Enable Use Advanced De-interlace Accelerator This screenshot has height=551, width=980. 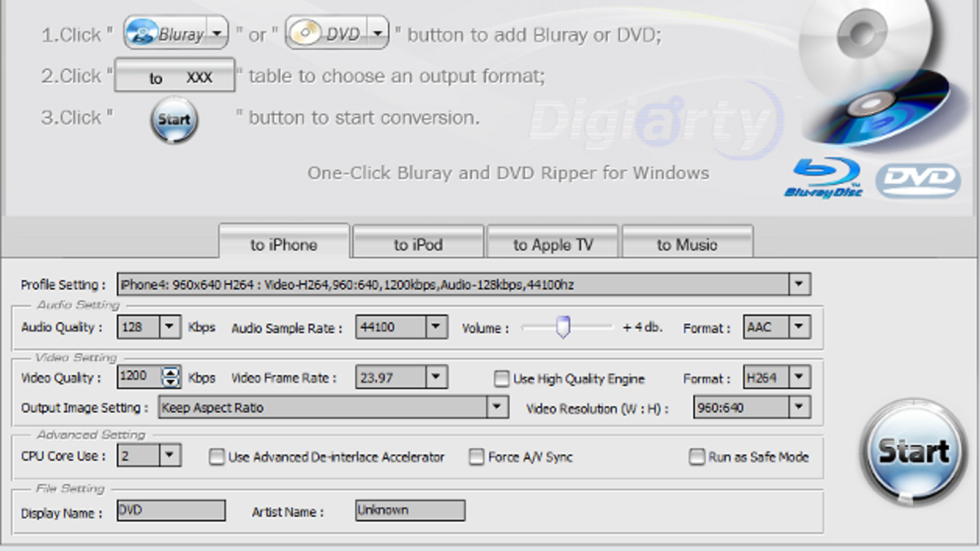[216, 457]
